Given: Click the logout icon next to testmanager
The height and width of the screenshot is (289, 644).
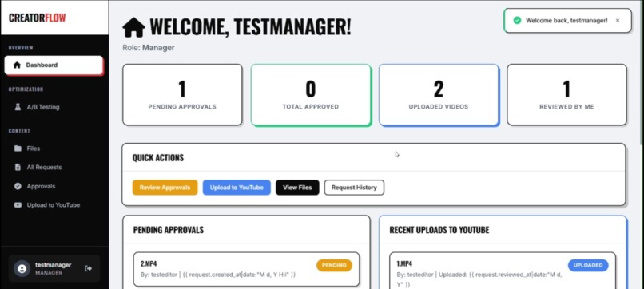Looking at the screenshot, I should coord(88,268).
